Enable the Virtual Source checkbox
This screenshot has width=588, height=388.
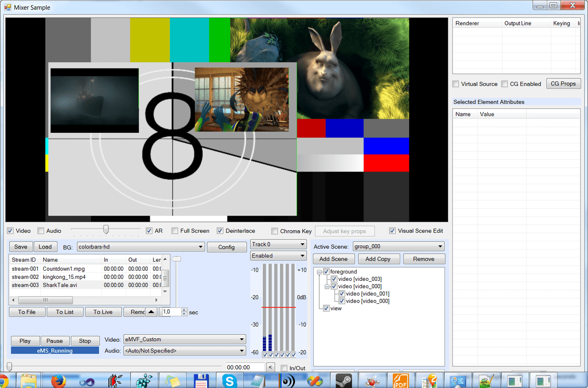[x=456, y=84]
